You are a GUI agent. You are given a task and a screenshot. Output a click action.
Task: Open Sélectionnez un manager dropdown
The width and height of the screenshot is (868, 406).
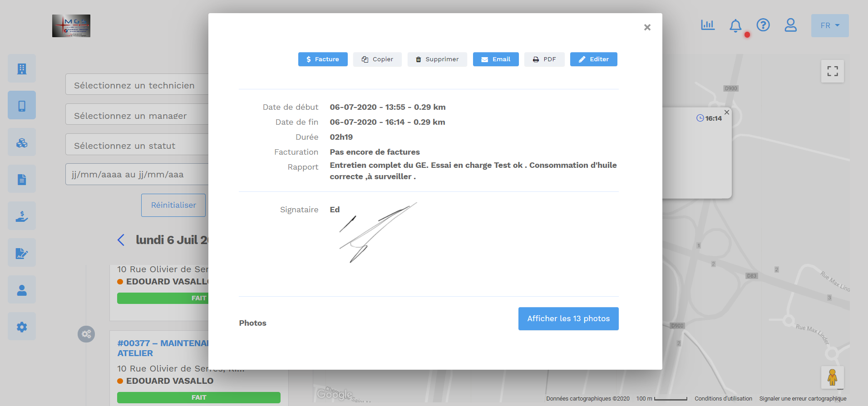click(137, 114)
